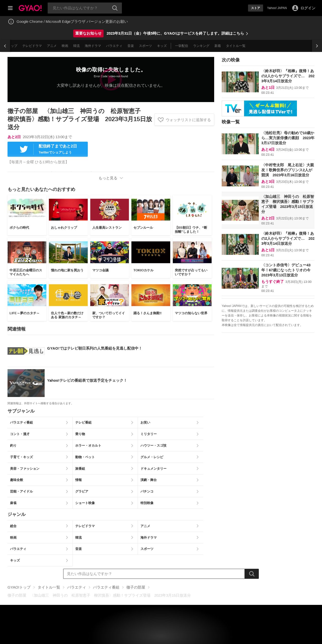Click the ログイン link
Viewport: 322px width, 644px height.
pyautogui.click(x=308, y=8)
